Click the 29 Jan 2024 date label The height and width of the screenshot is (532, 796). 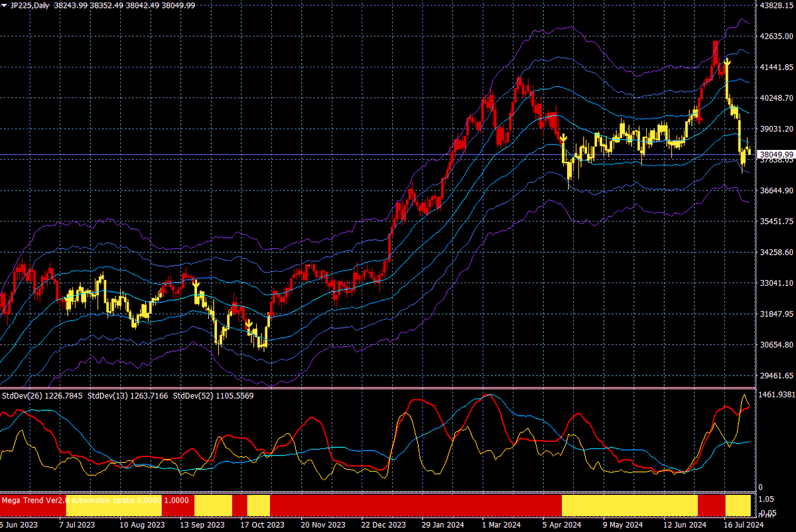pyautogui.click(x=444, y=525)
